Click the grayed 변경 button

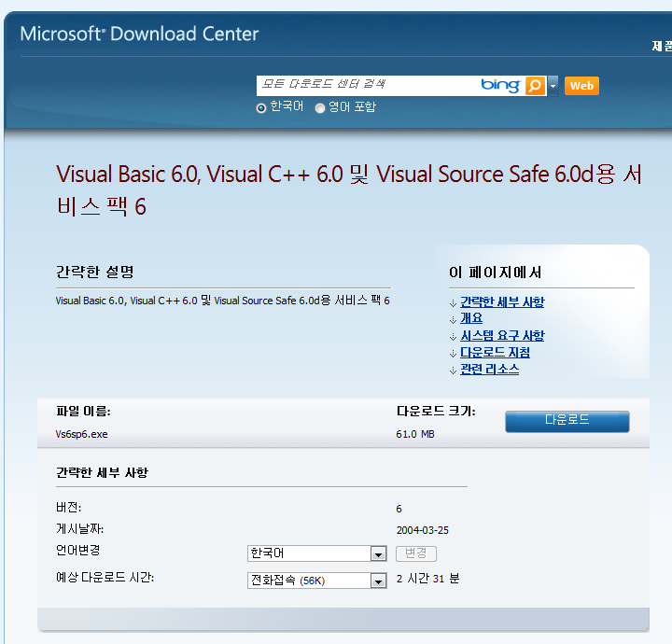(x=415, y=553)
